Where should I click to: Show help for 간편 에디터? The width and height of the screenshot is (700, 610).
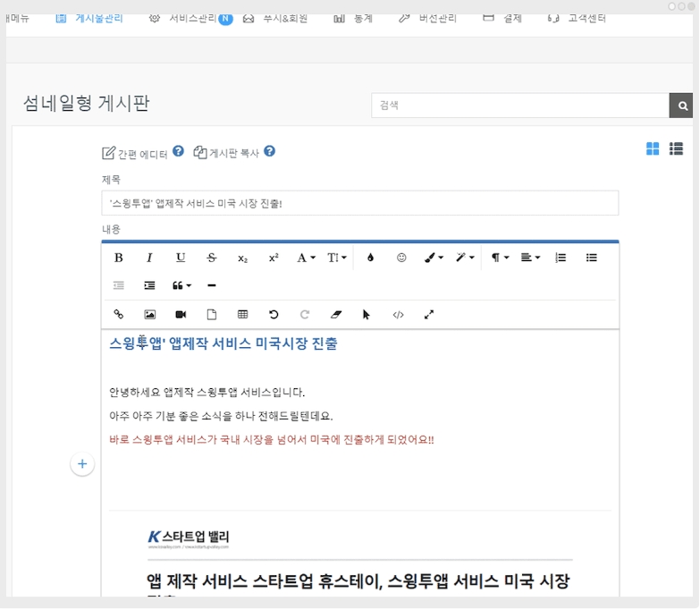click(x=178, y=151)
